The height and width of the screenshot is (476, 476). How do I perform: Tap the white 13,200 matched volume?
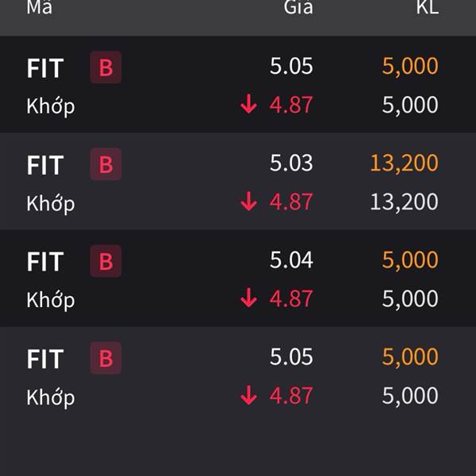point(404,202)
